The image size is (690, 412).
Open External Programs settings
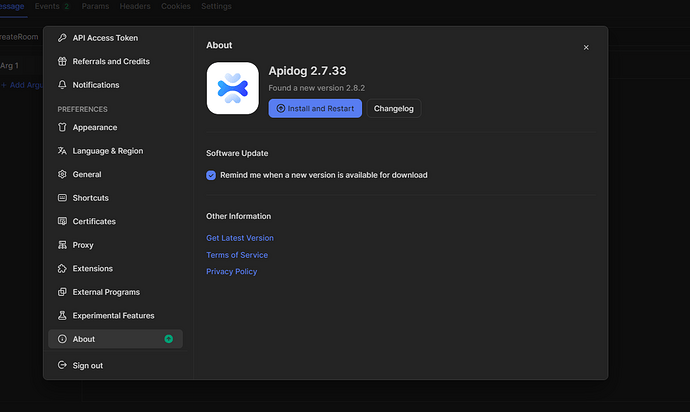pos(106,292)
